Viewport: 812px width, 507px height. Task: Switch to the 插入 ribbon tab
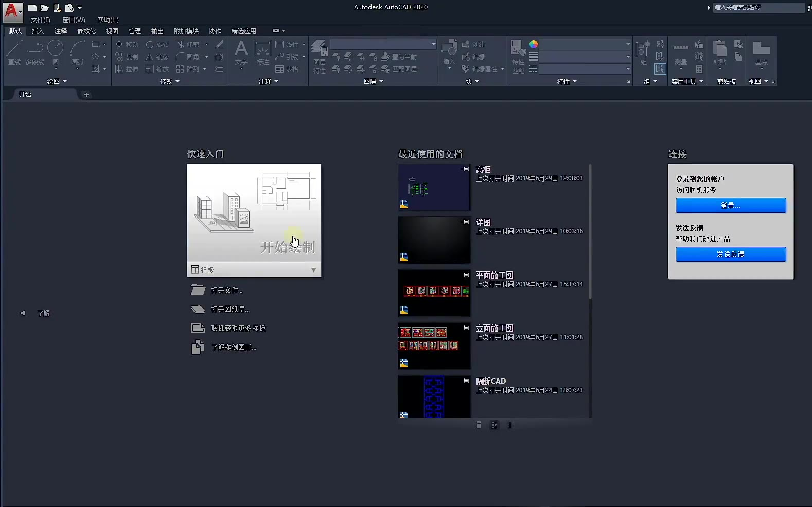click(38, 31)
